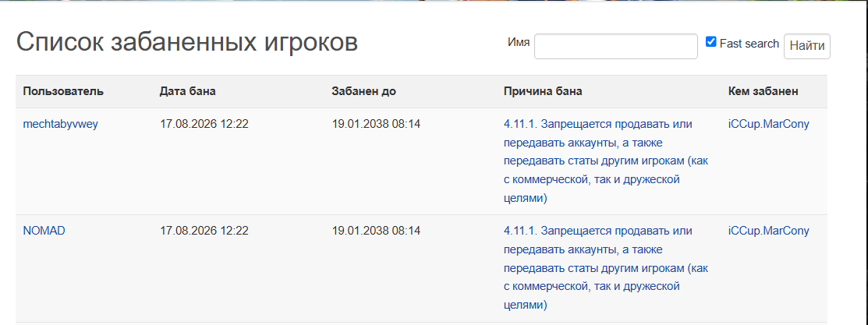Image resolution: width=868 pixels, height=325 pixels.
Task: Open iCCup.MarCony link in NOMAD row
Action: tap(768, 231)
